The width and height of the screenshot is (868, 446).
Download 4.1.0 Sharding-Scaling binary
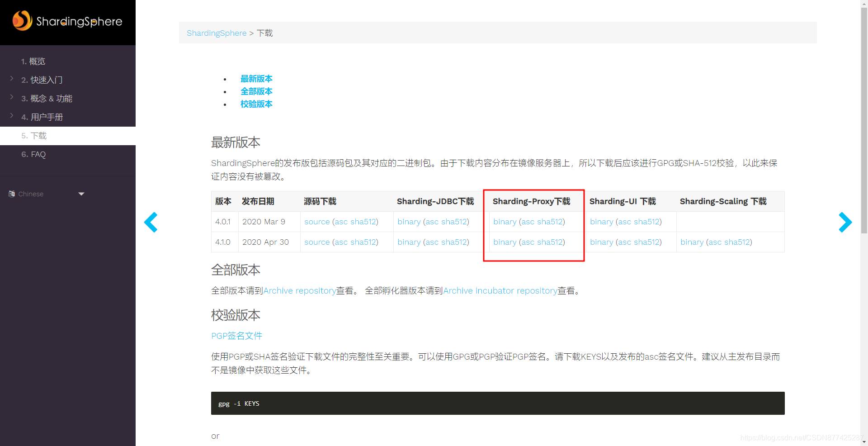point(692,242)
